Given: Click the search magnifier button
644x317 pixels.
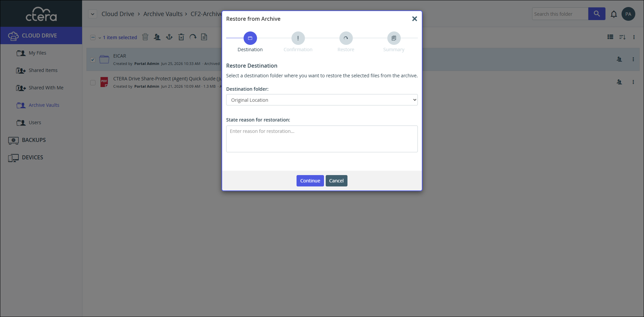Looking at the screenshot, I should tap(597, 14).
